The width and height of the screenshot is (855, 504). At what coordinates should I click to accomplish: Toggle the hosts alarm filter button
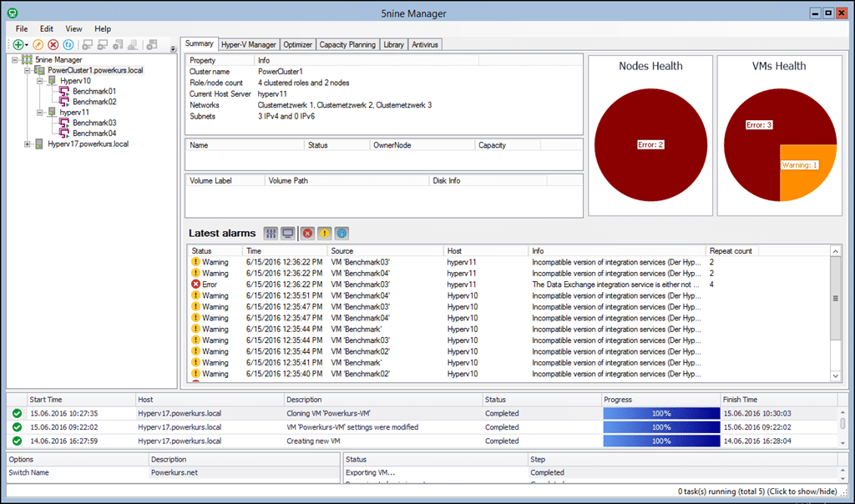(x=271, y=233)
